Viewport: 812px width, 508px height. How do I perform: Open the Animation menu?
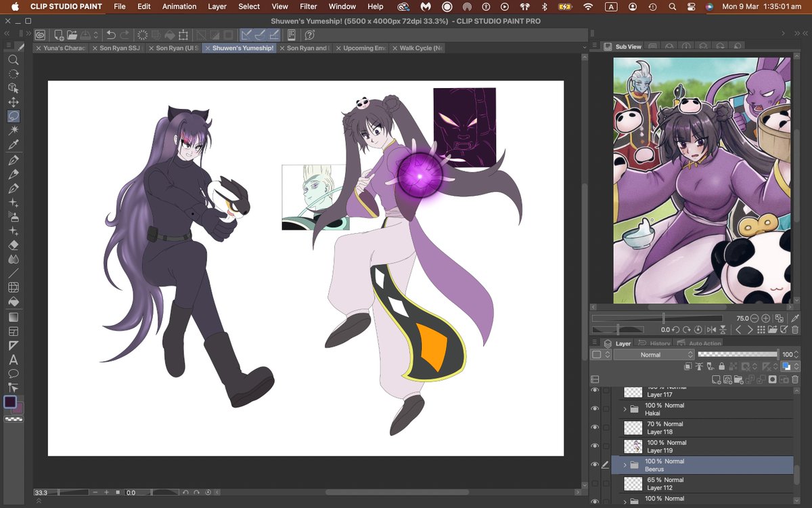click(179, 7)
